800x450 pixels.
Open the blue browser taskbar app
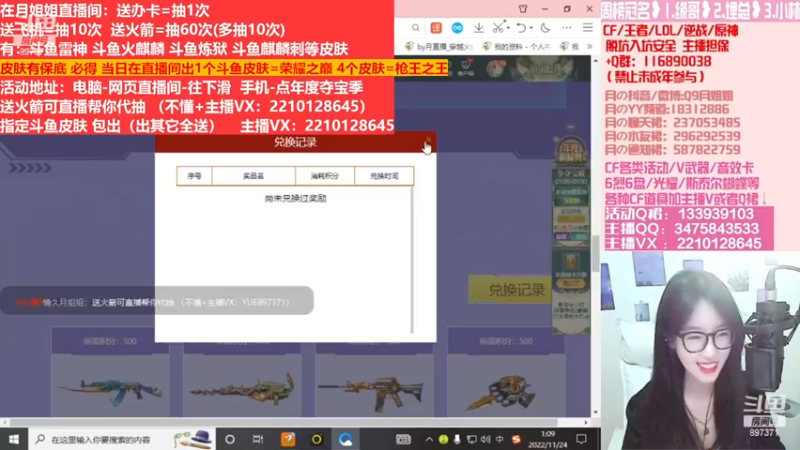pos(345,439)
